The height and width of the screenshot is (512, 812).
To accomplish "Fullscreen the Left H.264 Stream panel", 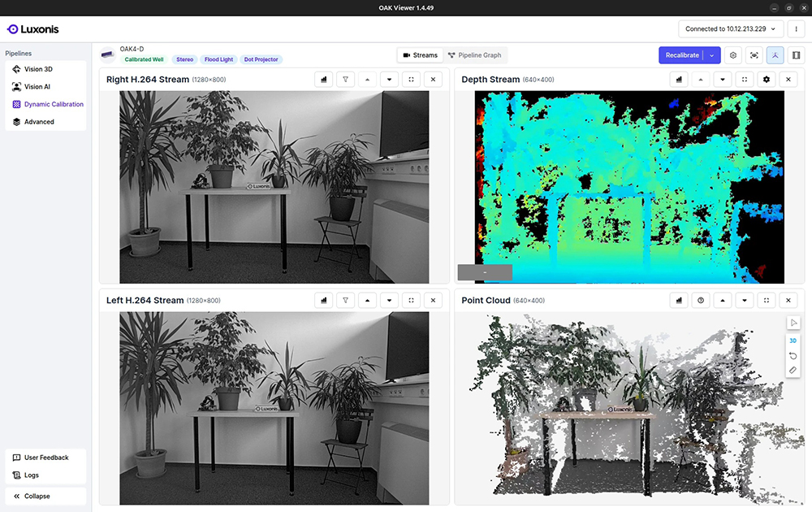I will point(411,301).
